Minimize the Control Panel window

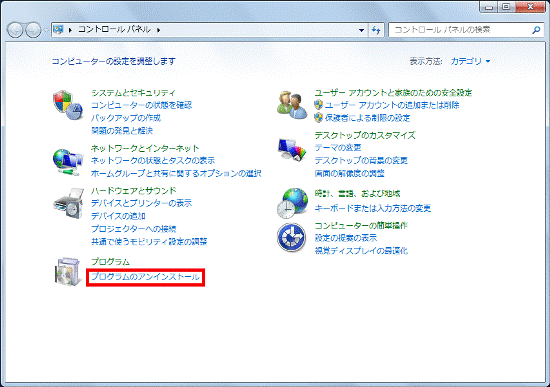point(489,7)
